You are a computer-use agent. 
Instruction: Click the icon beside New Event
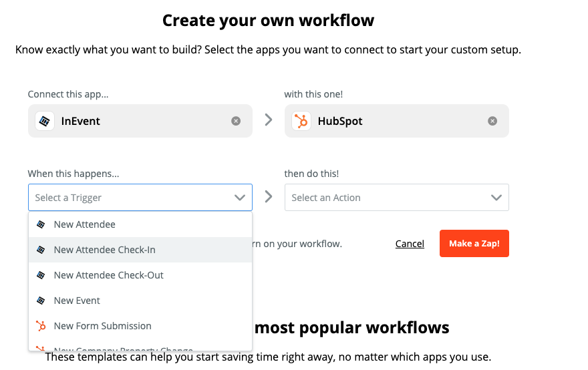coord(41,301)
